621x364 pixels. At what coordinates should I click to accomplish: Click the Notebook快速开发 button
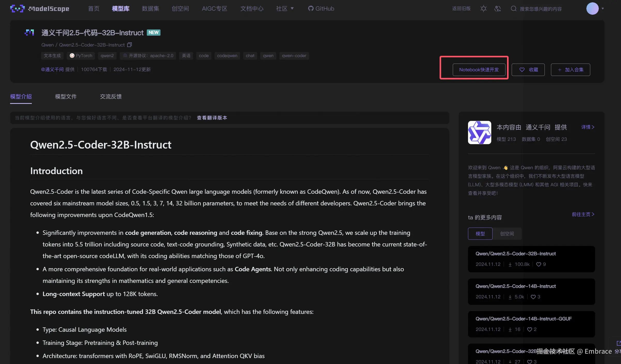pyautogui.click(x=479, y=70)
